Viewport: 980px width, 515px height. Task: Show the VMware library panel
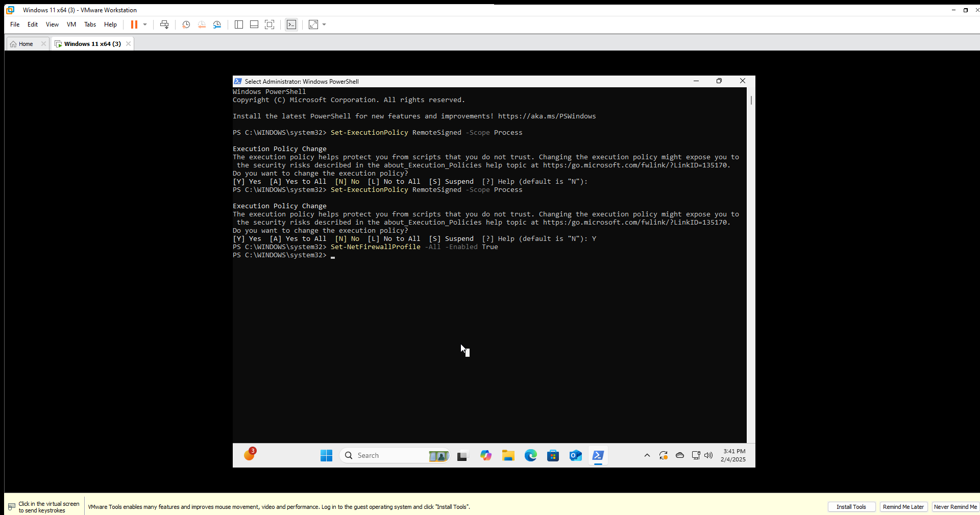click(x=238, y=24)
